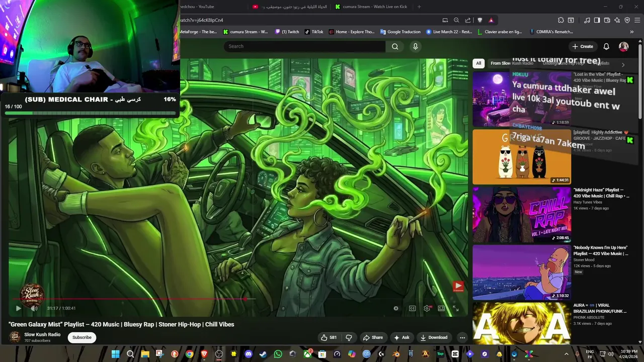The height and width of the screenshot is (362, 644).
Task: Open Brave Rewards triangle icon
Action: 491,20
